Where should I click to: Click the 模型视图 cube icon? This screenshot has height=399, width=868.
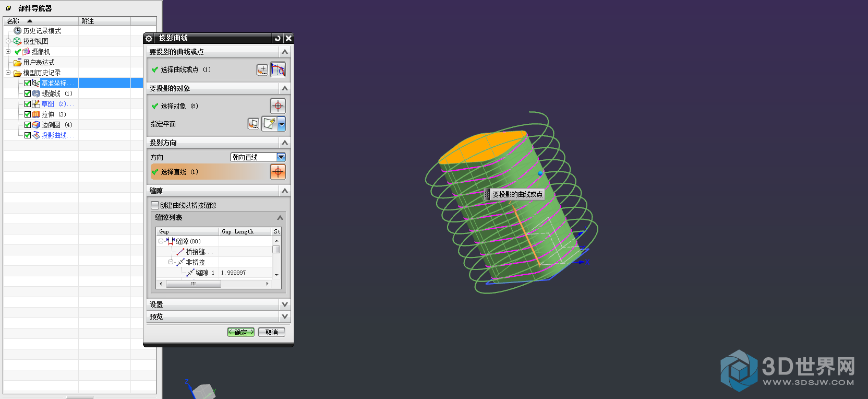[x=17, y=41]
